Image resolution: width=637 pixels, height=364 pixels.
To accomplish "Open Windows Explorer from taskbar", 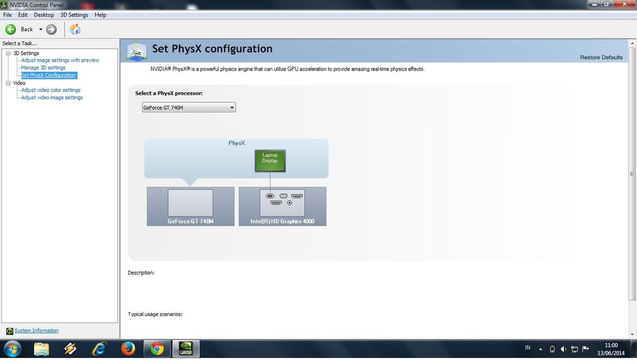I will point(41,349).
